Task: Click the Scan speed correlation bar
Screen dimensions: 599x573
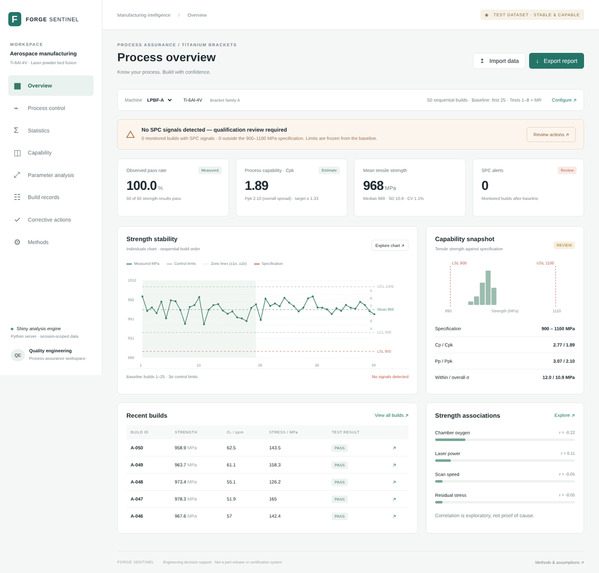Action: 505,481
